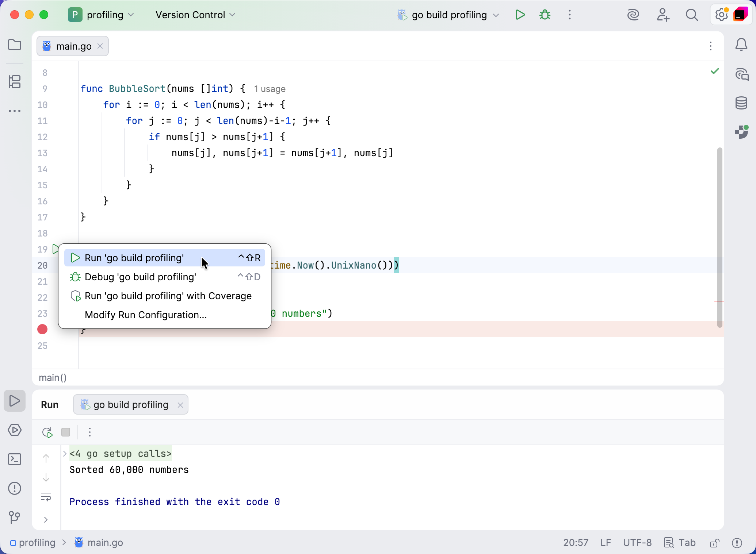Open the Problems tool window
756x554 pixels.
pyautogui.click(x=15, y=488)
